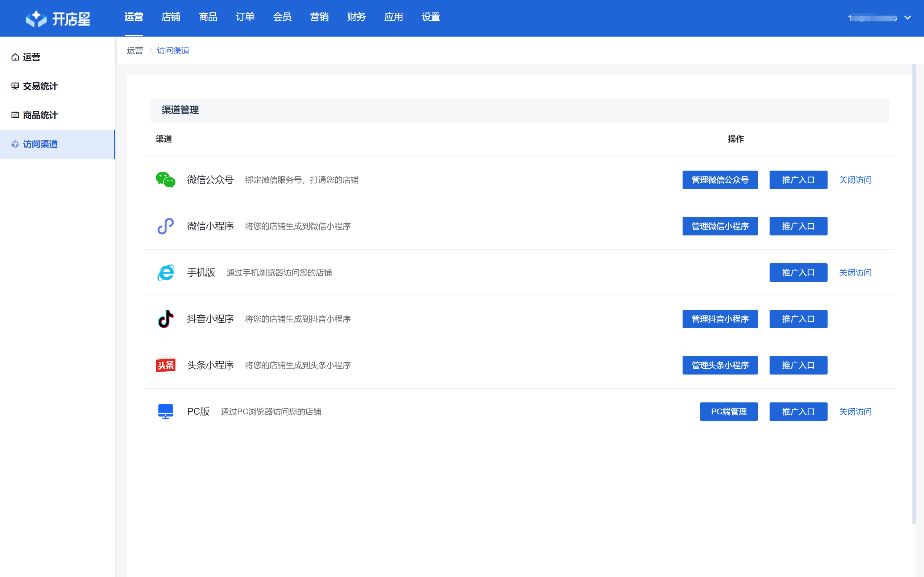Click the blurred account name
Screen dimensions: 924x577
pyautogui.click(x=873, y=18)
